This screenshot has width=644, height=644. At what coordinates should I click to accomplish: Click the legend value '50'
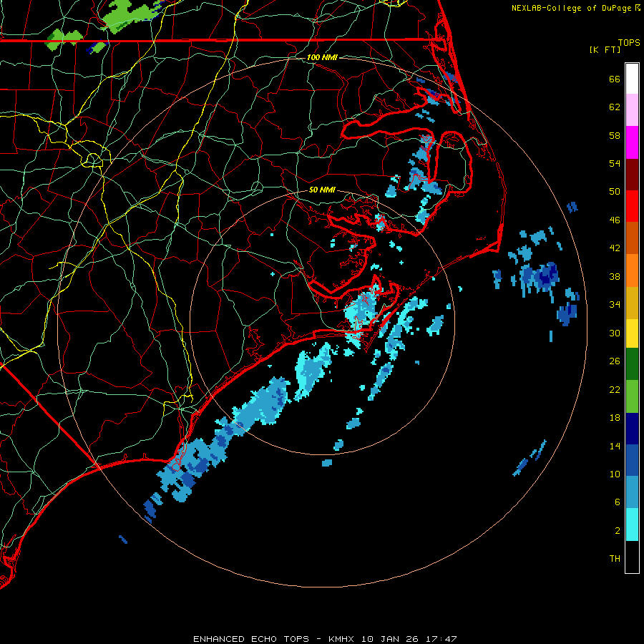[x=615, y=191]
